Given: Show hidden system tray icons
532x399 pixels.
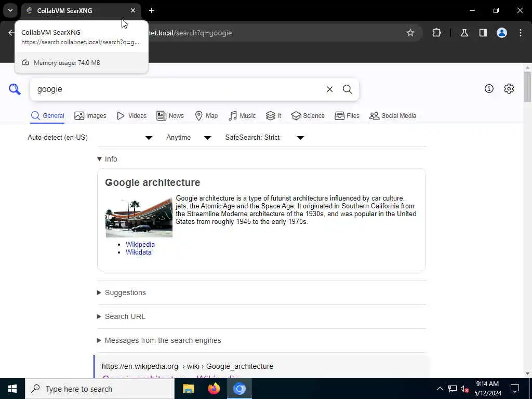Looking at the screenshot, I should point(440,389).
